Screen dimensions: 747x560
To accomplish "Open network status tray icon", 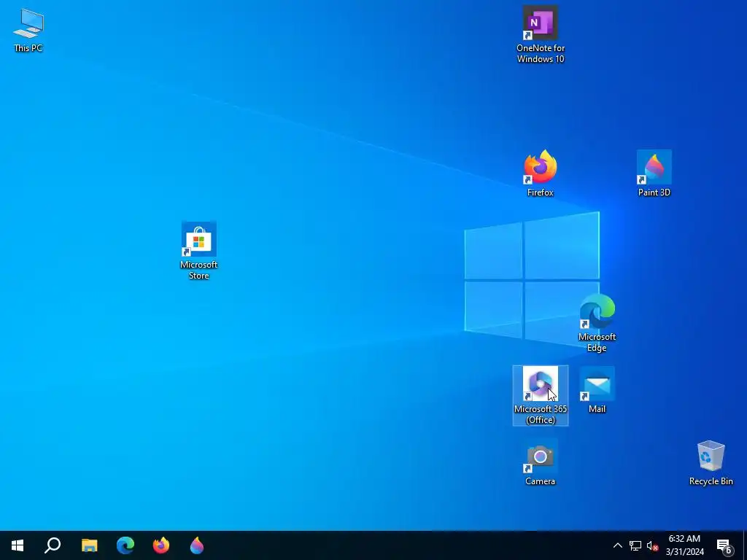I will (635, 545).
